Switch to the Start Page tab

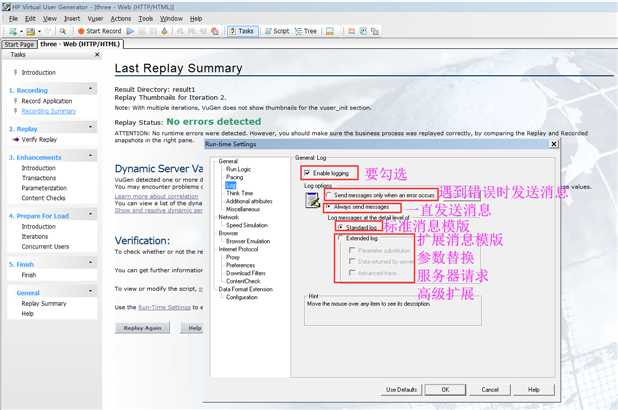19,44
